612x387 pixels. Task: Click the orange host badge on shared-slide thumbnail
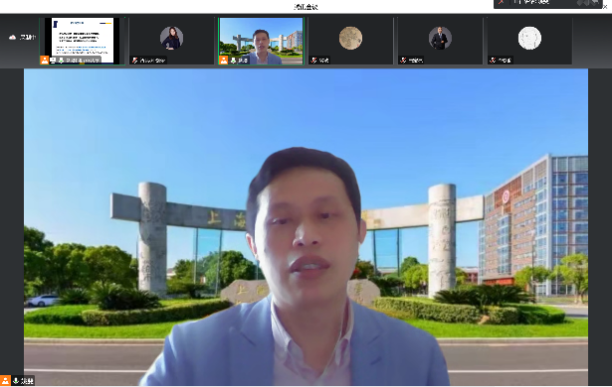pos(44,60)
